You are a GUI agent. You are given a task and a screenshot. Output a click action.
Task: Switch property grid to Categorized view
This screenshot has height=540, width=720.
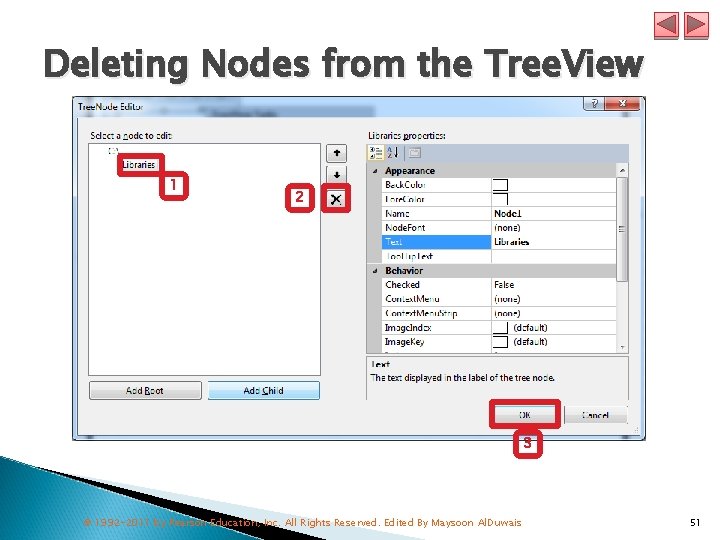click(376, 152)
